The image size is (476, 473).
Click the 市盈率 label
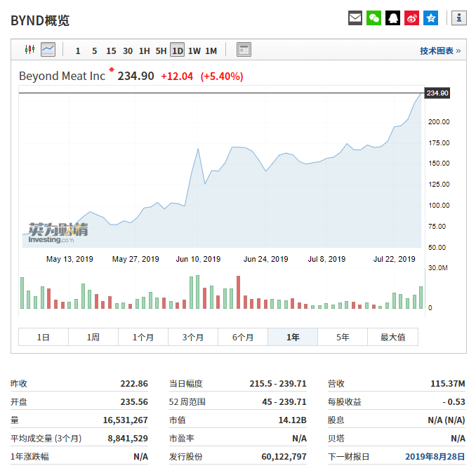(181, 438)
